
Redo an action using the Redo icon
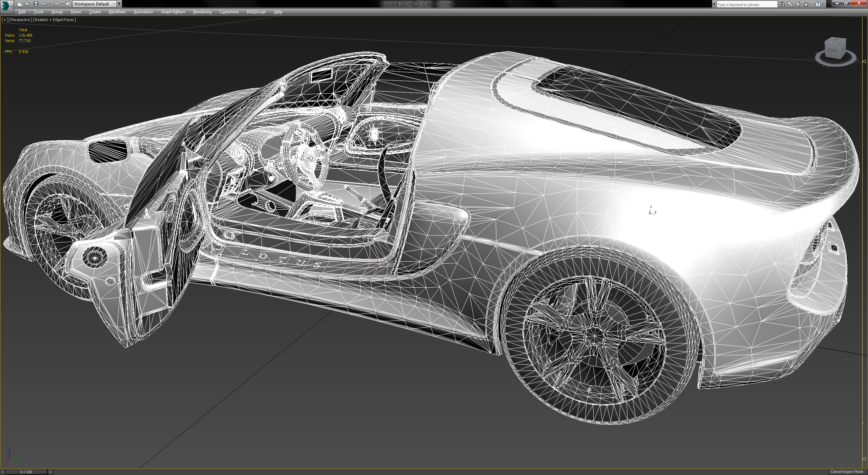coord(56,4)
